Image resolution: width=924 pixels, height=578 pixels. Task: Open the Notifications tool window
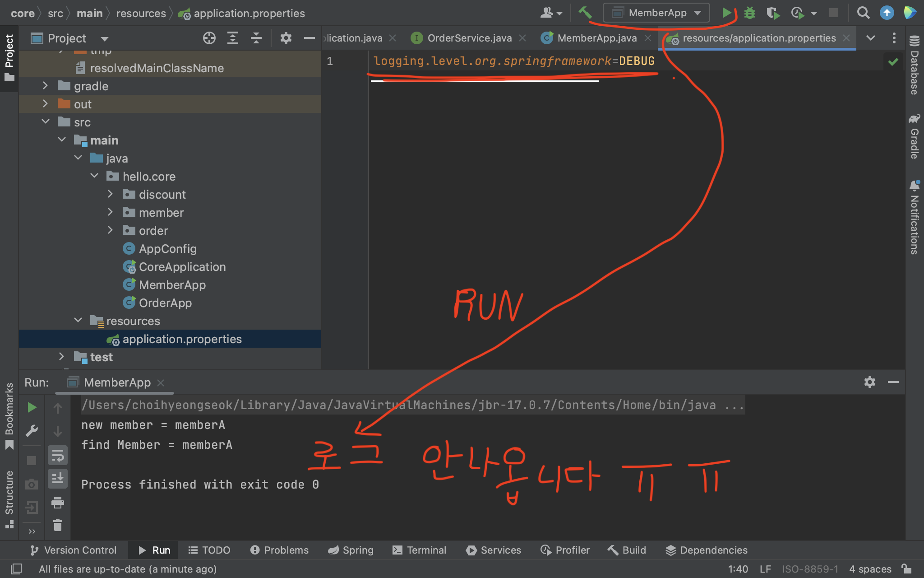click(915, 218)
